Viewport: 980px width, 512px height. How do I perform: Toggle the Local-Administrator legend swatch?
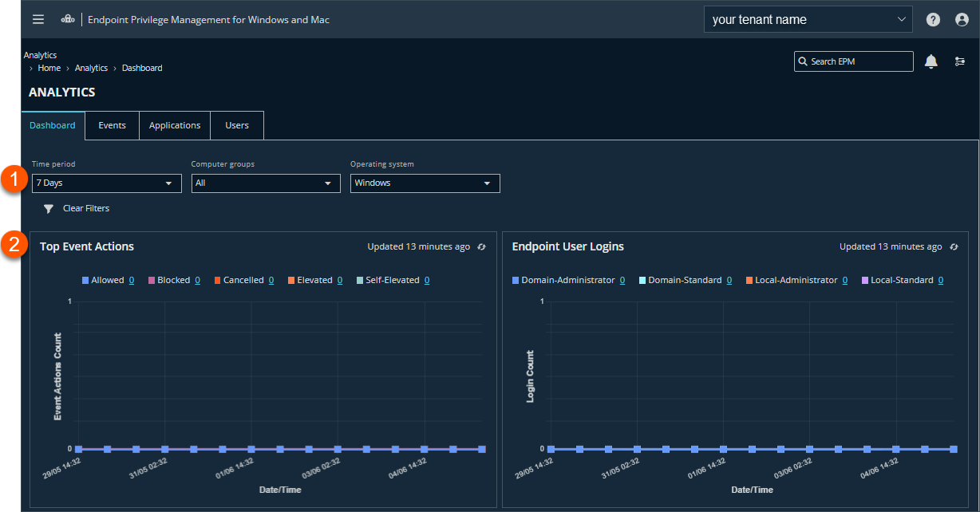749,280
